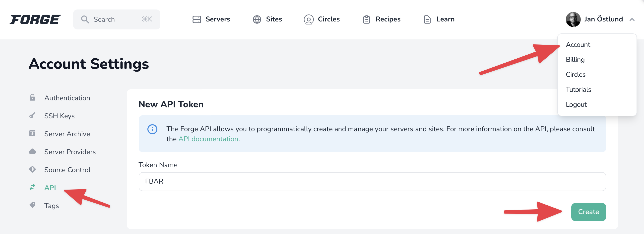
Task: Click the Sites globe icon
Action: pos(257,19)
